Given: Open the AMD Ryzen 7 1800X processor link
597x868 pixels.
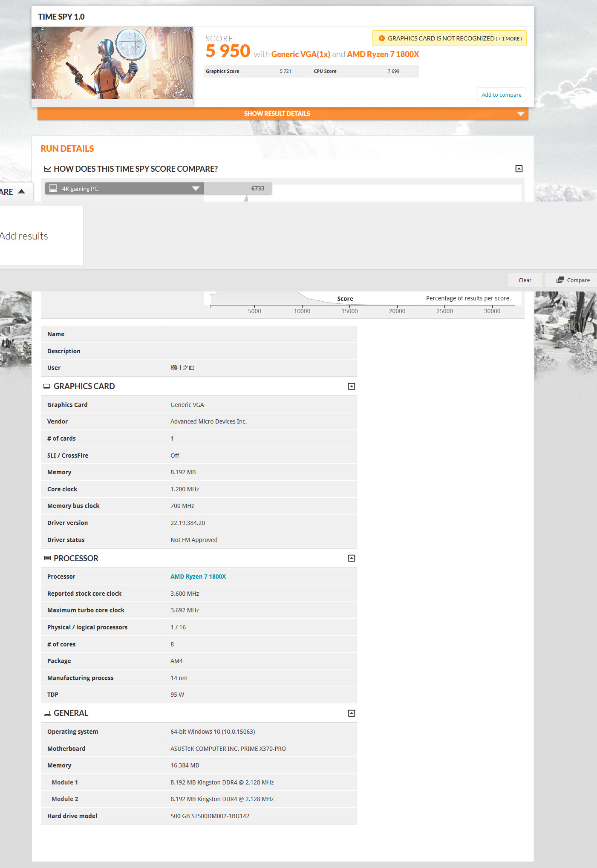Looking at the screenshot, I should click(x=198, y=577).
